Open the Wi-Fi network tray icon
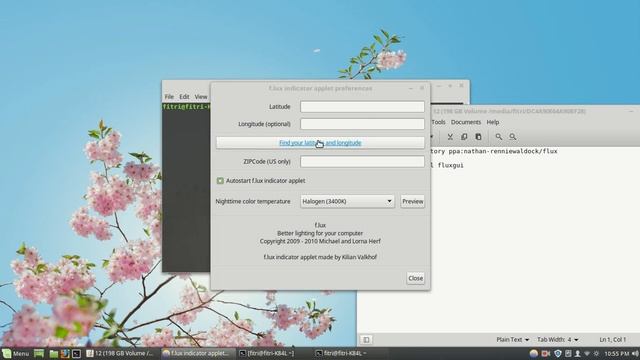 587,353
